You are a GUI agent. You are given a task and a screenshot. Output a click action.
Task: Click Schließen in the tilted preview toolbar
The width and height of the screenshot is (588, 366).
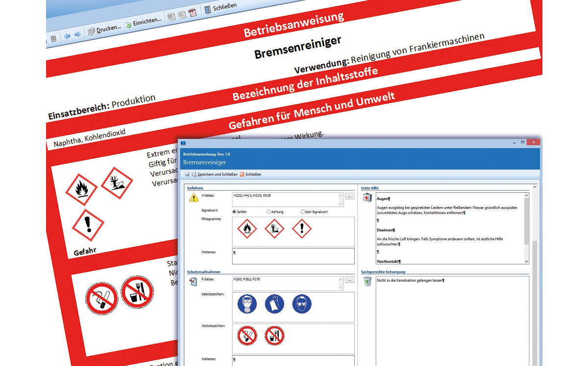[220, 7]
